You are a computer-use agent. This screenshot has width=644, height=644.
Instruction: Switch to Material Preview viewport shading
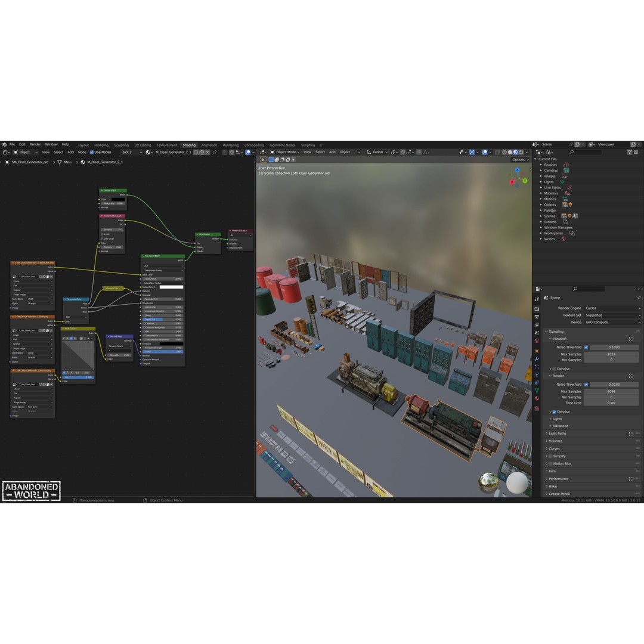click(515, 152)
